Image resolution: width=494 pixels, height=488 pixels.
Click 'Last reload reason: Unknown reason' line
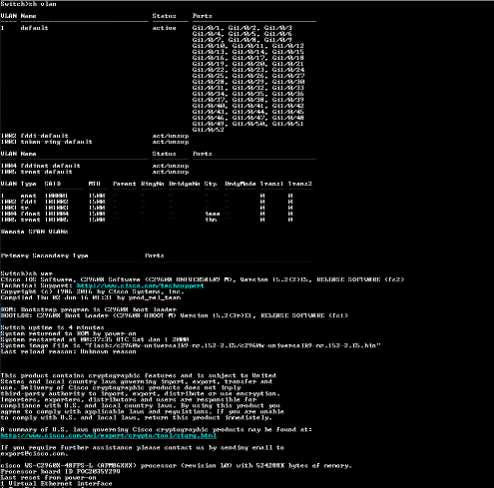(68, 352)
